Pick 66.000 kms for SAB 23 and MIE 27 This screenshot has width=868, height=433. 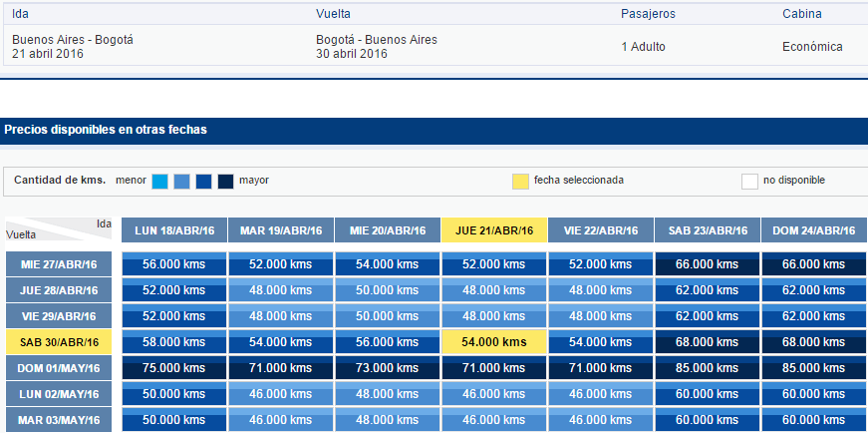tap(708, 264)
